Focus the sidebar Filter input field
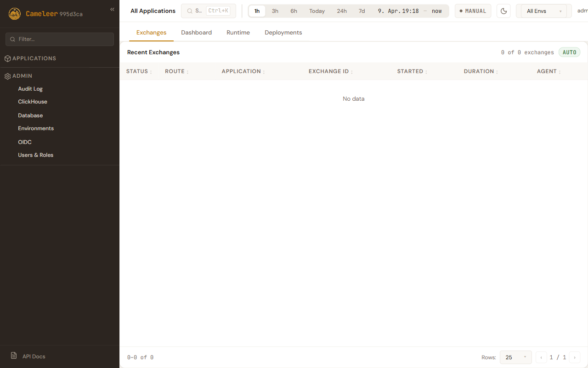 pos(64,39)
